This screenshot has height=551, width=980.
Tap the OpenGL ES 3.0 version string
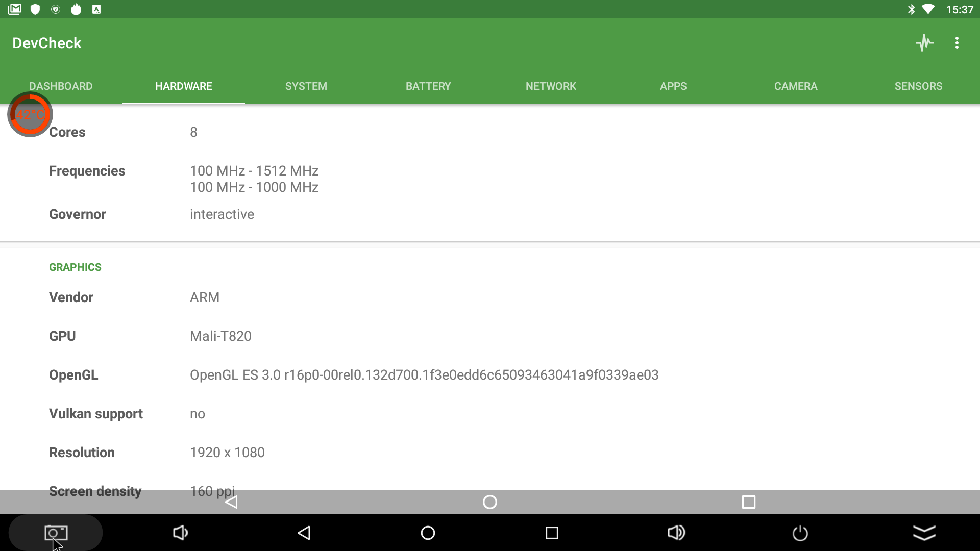click(x=424, y=375)
